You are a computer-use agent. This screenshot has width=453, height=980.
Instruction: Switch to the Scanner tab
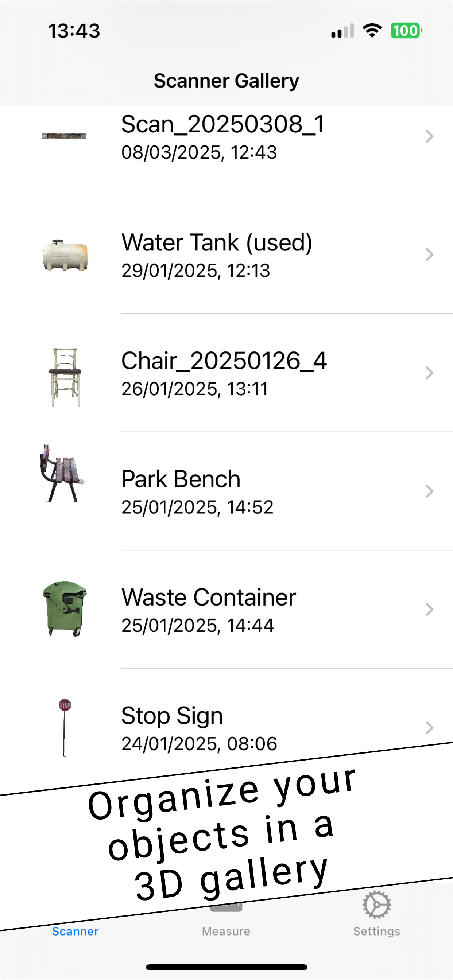(75, 931)
